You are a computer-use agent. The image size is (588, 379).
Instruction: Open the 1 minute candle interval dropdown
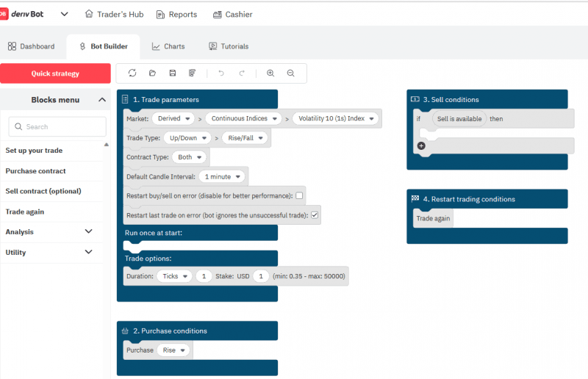pos(222,176)
